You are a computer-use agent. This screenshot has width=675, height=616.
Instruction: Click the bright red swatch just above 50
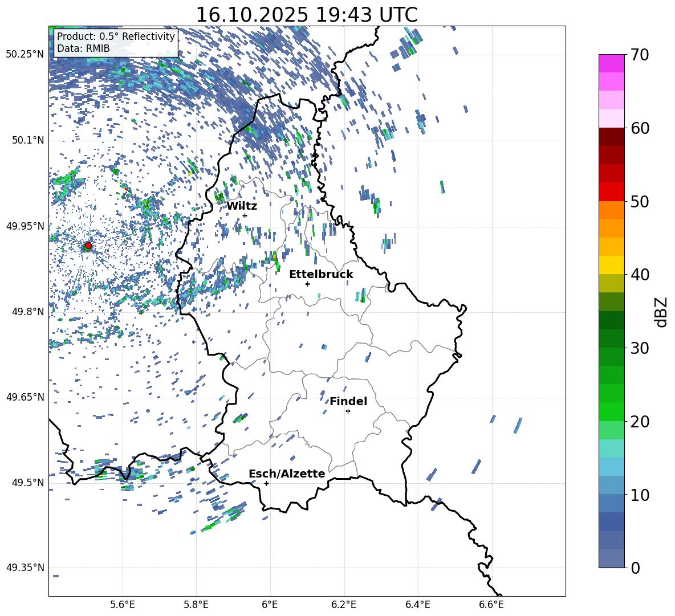(612, 192)
